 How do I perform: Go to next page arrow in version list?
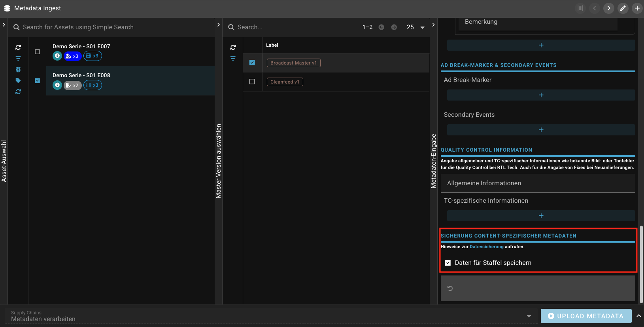[394, 27]
